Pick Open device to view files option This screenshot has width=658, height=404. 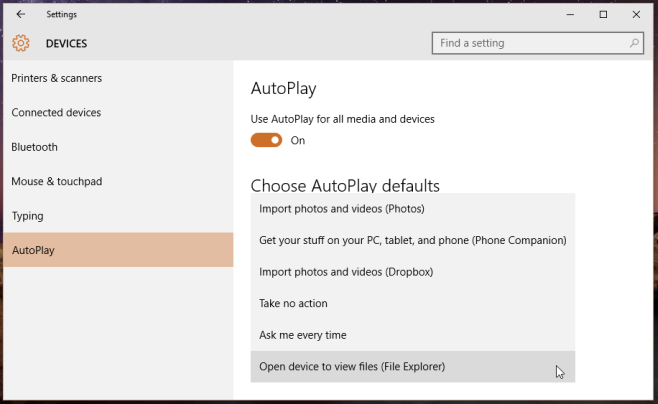pos(352,367)
